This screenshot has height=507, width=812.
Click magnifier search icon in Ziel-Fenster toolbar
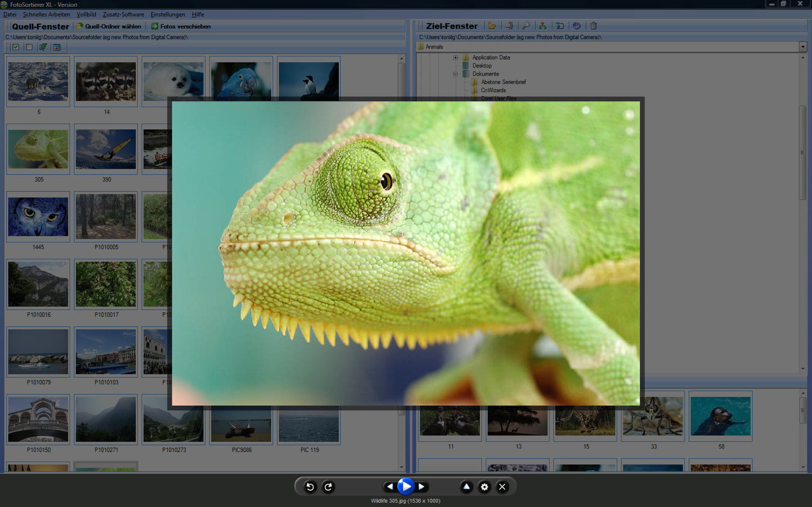pos(526,26)
